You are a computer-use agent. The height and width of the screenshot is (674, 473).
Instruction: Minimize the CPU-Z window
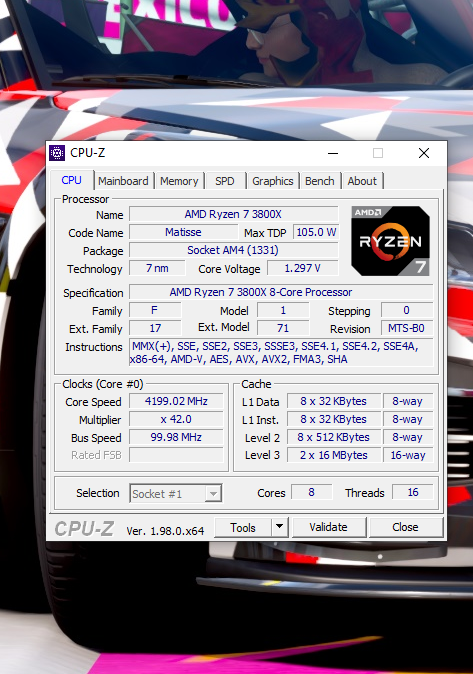[x=333, y=153]
